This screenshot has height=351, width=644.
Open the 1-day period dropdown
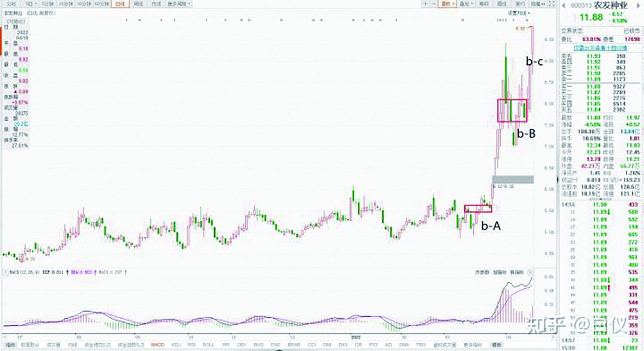(x=31, y=4)
